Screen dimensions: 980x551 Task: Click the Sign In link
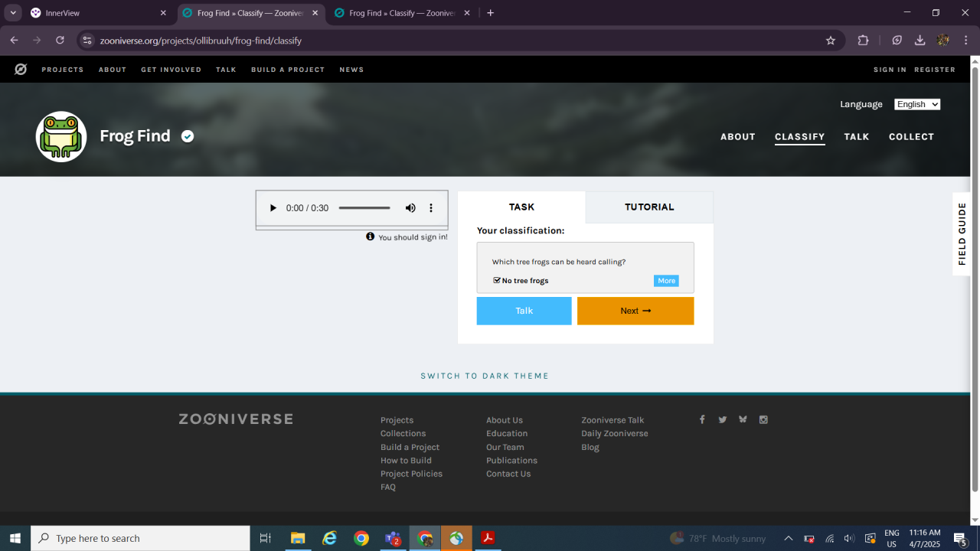coord(890,70)
